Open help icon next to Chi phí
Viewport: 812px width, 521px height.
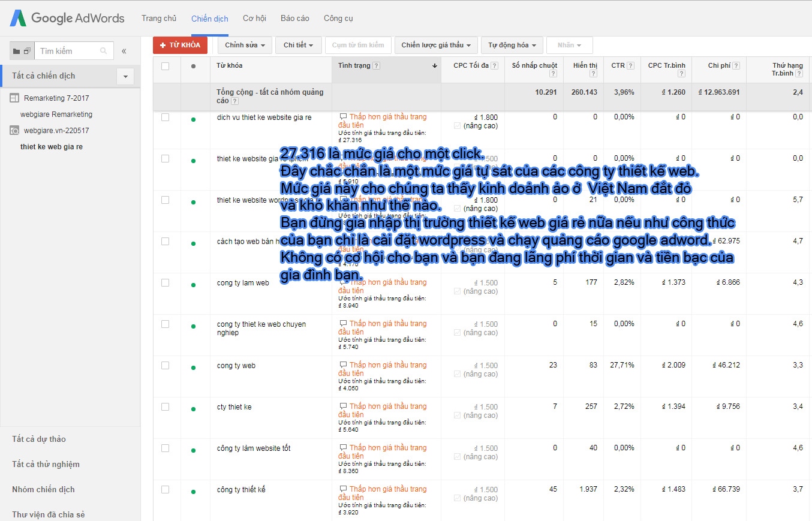(x=736, y=66)
